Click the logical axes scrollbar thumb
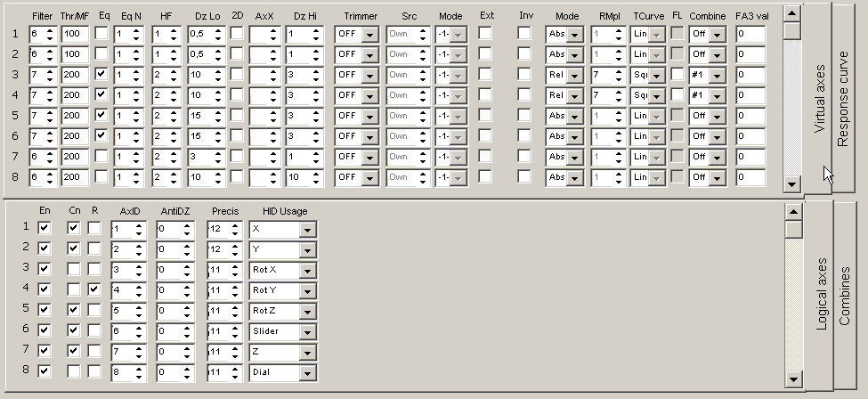The image size is (868, 399). [x=794, y=229]
